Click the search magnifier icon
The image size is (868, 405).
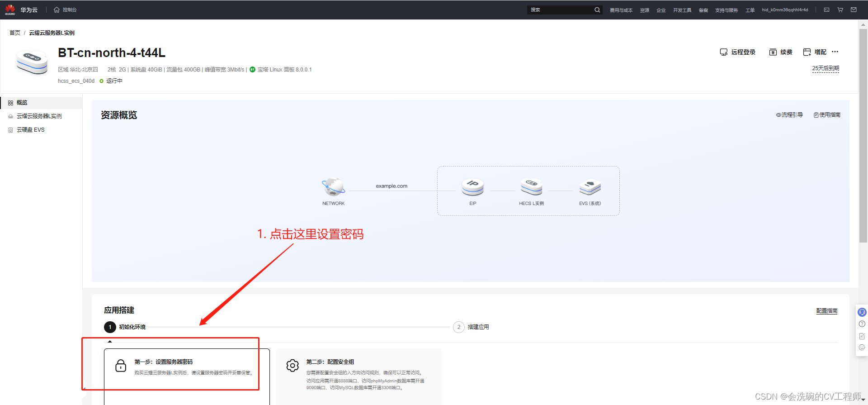pos(597,10)
